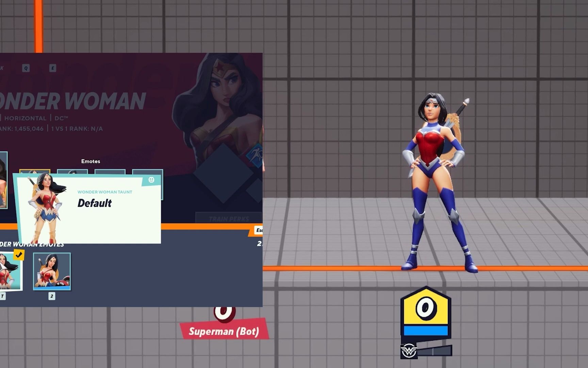Viewport: 588px width, 368px height.
Task: Click the Esc key prompt
Action: [x=259, y=230]
